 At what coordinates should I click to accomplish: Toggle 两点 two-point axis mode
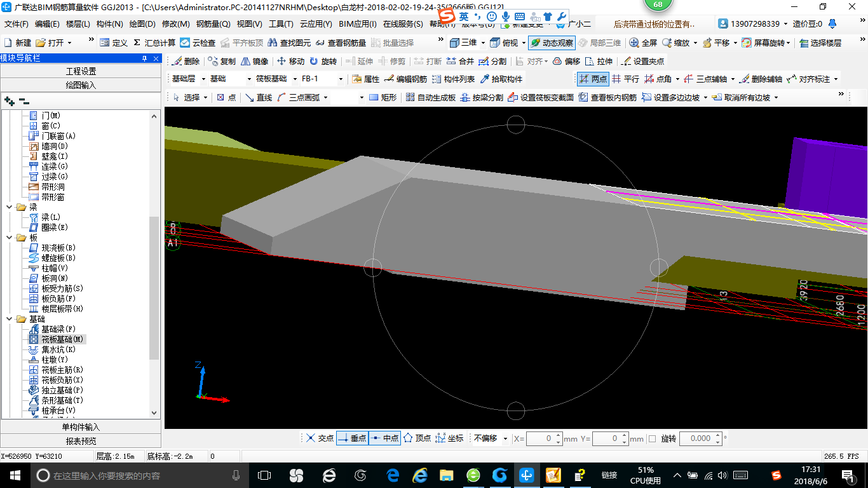592,79
